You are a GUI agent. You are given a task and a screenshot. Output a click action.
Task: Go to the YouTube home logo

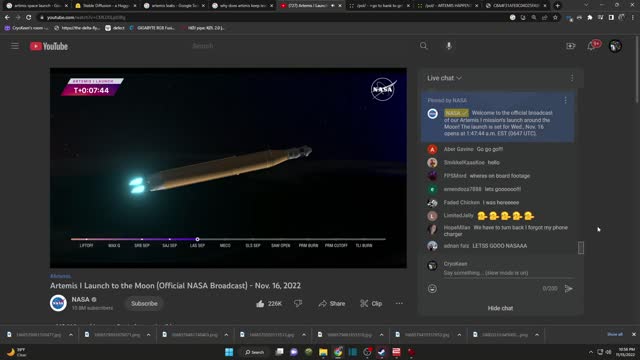(49, 46)
